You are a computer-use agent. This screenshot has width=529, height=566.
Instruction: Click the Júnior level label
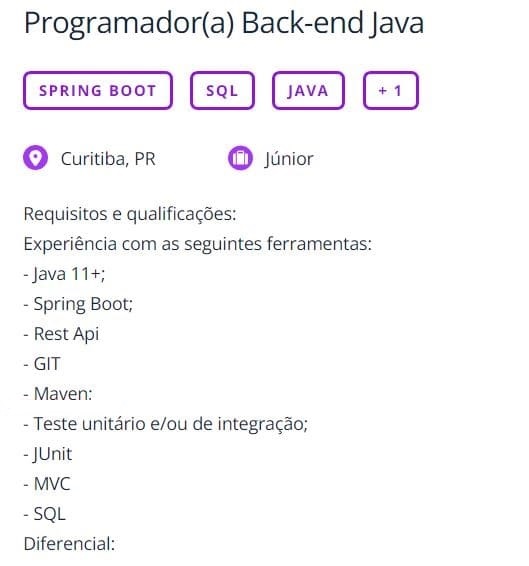[289, 159]
